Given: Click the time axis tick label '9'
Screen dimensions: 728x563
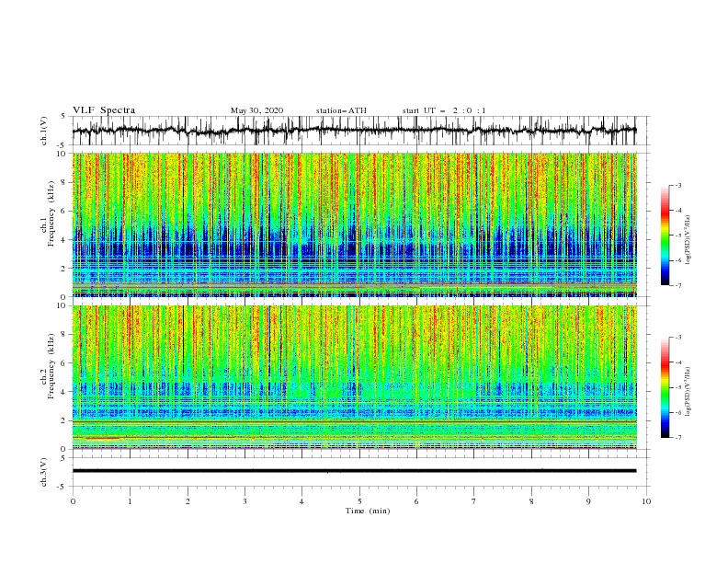Looking at the screenshot, I should (588, 501).
